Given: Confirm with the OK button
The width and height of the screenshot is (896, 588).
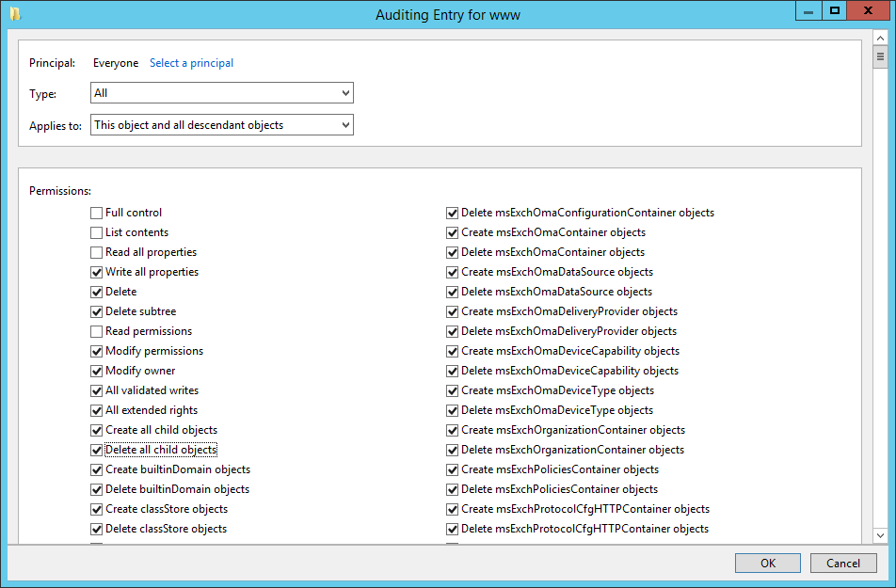Looking at the screenshot, I should pyautogui.click(x=767, y=563).
